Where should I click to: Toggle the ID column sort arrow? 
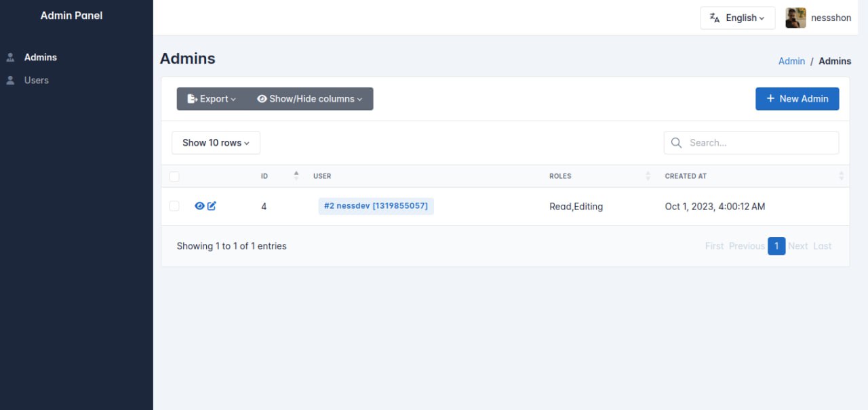(296, 176)
